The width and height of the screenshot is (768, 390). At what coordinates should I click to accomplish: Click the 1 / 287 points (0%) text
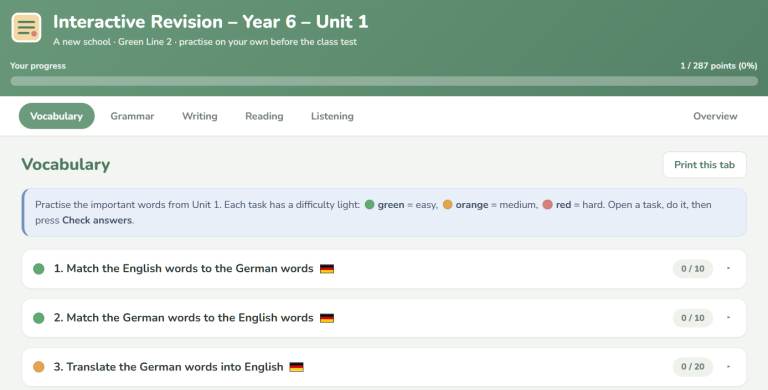tap(719, 66)
